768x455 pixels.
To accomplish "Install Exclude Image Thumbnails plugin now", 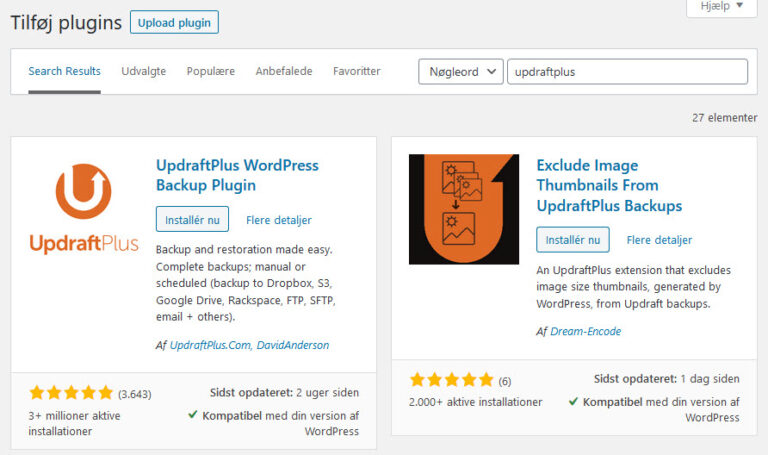I will (573, 240).
